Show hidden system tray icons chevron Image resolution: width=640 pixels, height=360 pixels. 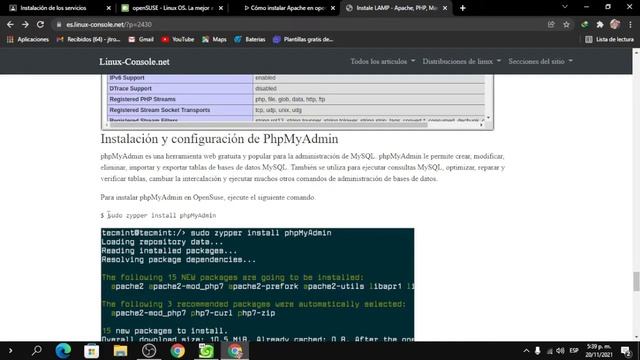coord(526,351)
